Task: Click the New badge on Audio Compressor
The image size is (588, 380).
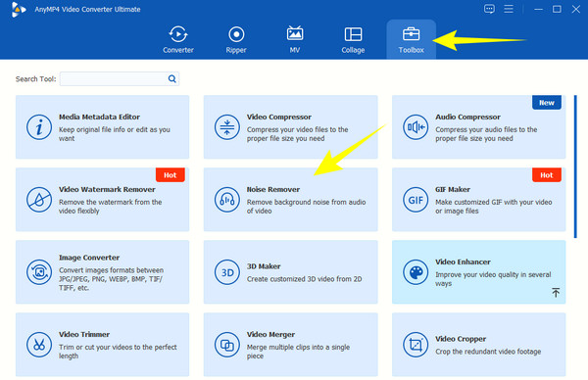Action: [547, 102]
